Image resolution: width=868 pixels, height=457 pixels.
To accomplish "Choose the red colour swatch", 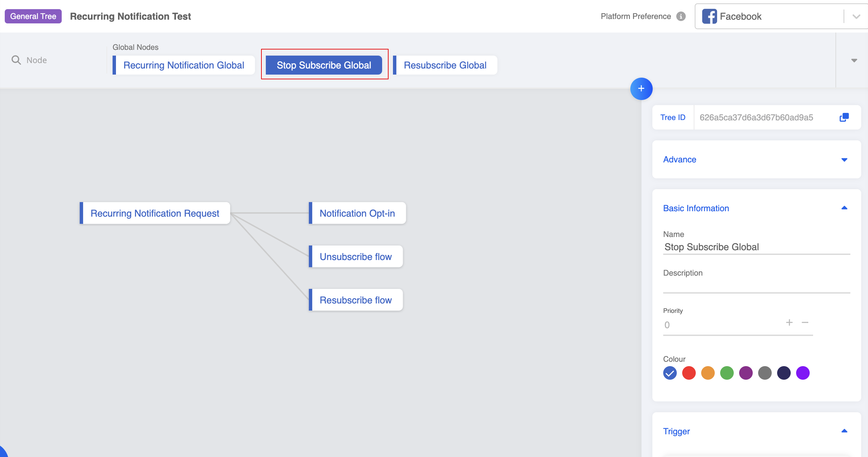I will tap(689, 373).
